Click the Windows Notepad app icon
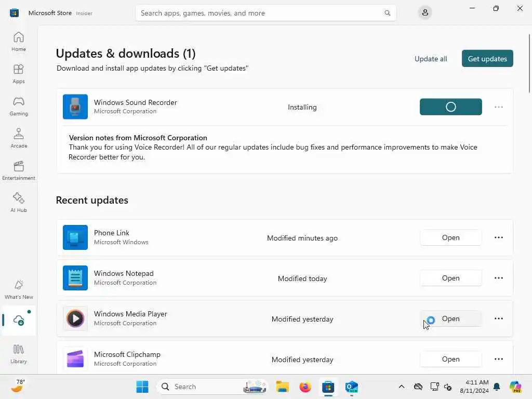 75,278
